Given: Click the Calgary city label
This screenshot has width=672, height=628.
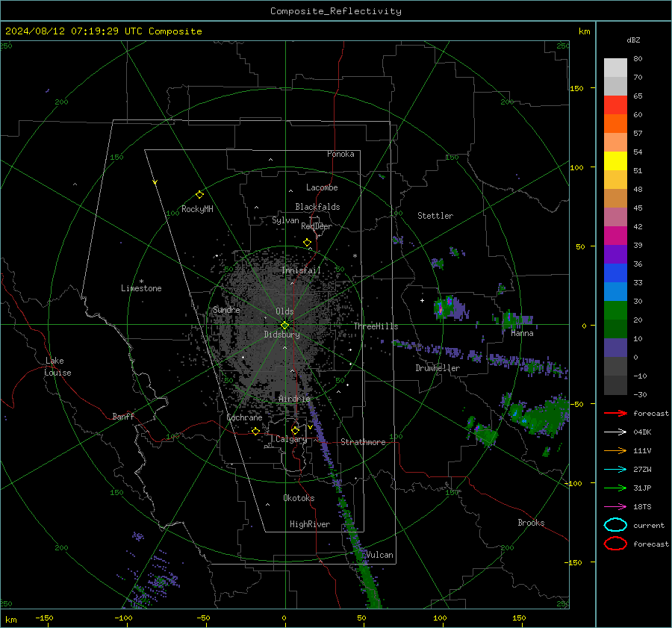Looking at the screenshot, I should pyautogui.click(x=291, y=439).
